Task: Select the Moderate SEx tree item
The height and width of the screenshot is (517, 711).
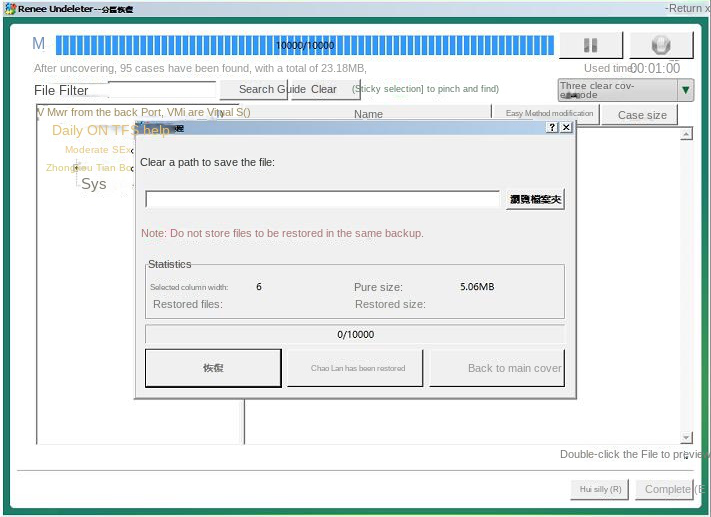Action: pos(97,150)
